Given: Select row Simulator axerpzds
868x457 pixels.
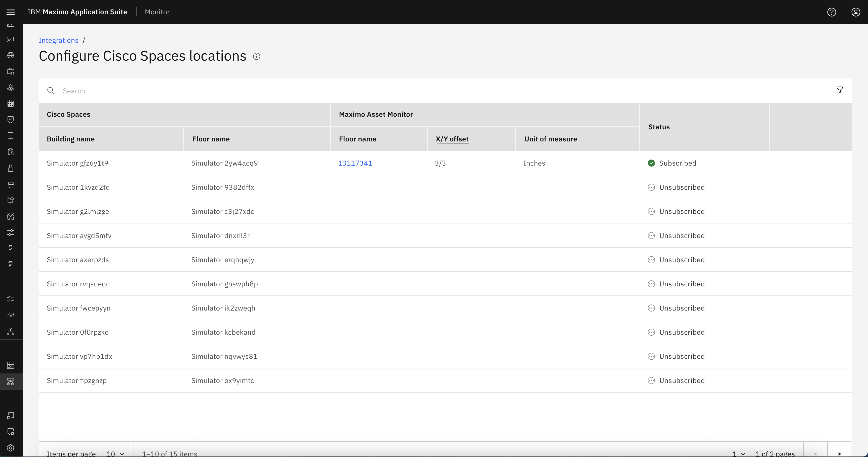Looking at the screenshot, I should [445, 260].
